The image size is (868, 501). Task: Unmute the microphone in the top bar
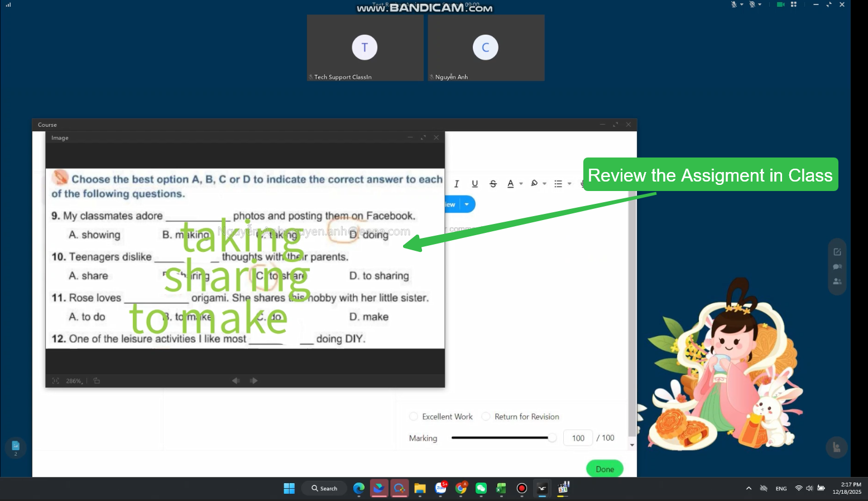tap(734, 4)
